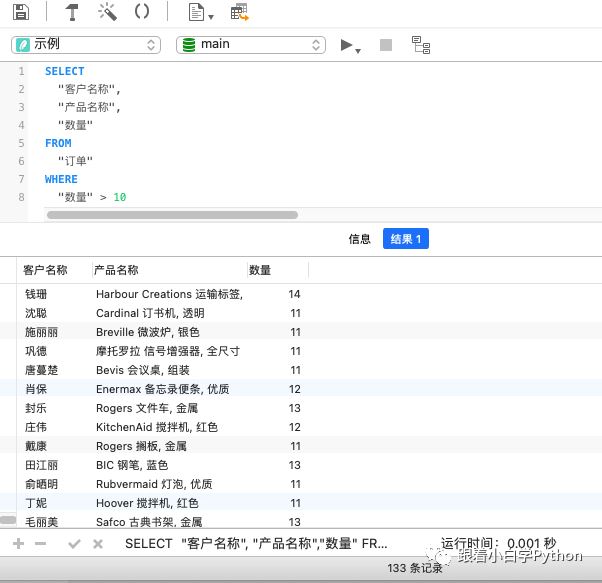Click the code snippet parentheses icon

pyautogui.click(x=142, y=12)
